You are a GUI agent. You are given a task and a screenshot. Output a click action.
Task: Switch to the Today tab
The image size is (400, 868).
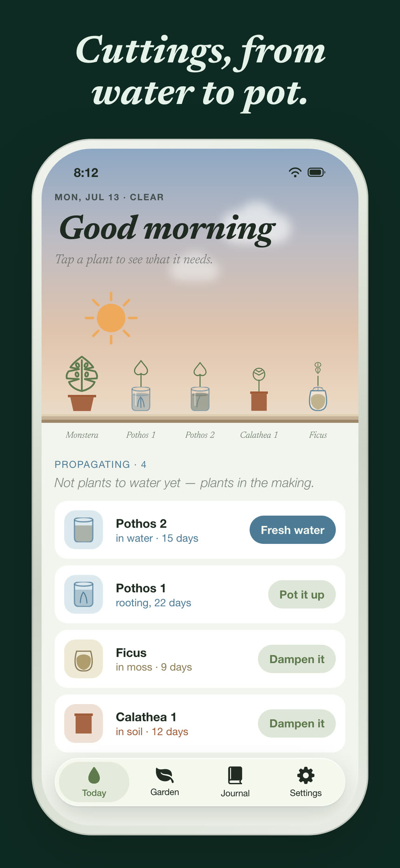94,782
